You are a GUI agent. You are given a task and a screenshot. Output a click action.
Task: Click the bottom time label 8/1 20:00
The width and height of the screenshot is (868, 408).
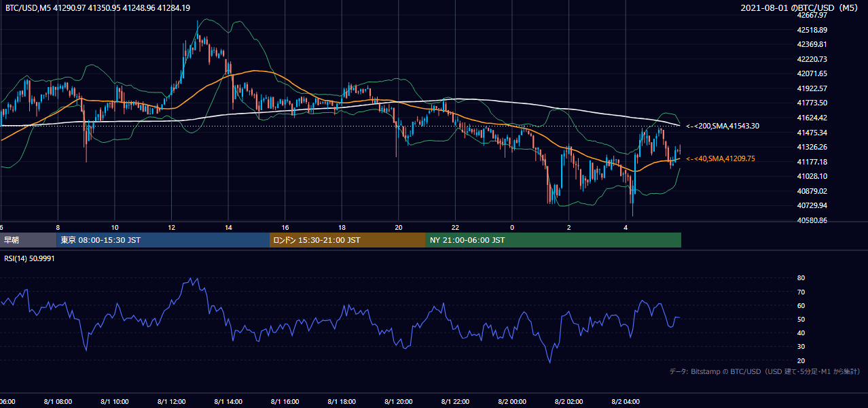[399, 402]
